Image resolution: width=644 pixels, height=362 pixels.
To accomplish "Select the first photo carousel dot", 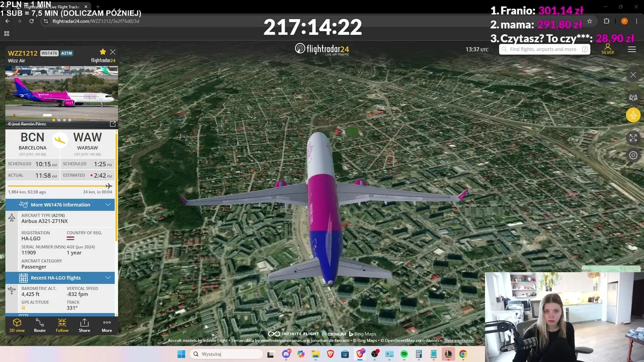I will pos(54,120).
